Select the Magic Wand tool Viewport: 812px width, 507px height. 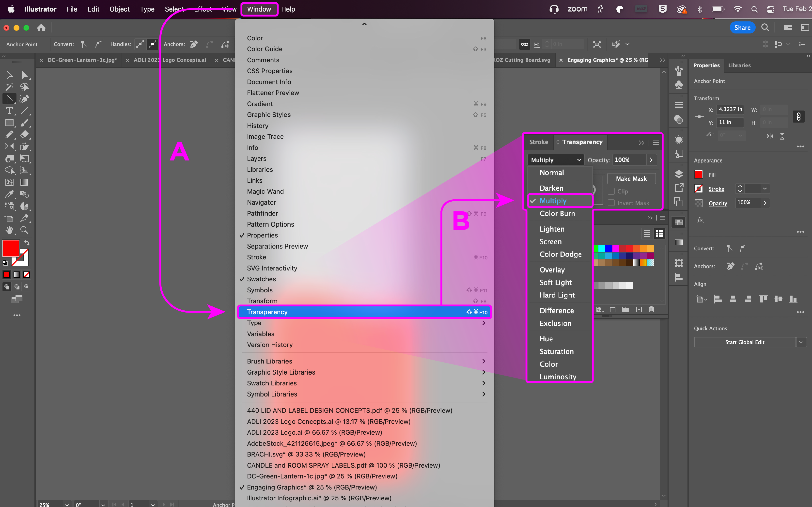pyautogui.click(x=9, y=87)
